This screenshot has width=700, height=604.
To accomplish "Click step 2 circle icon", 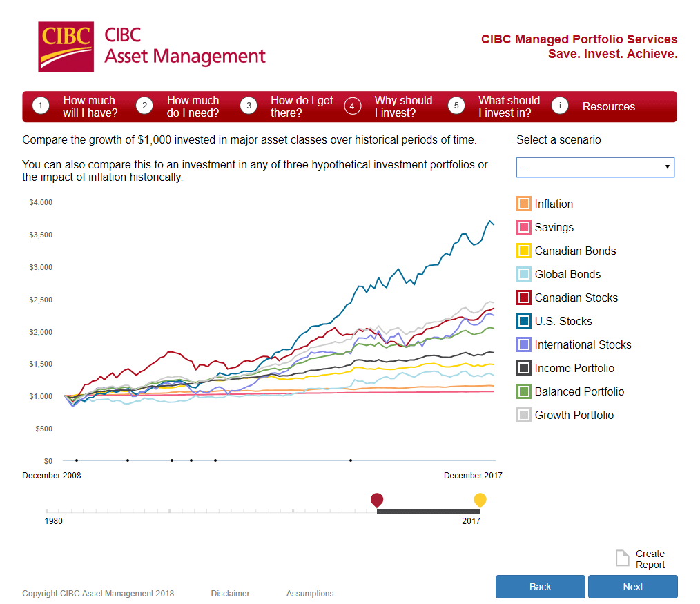I will (x=145, y=106).
